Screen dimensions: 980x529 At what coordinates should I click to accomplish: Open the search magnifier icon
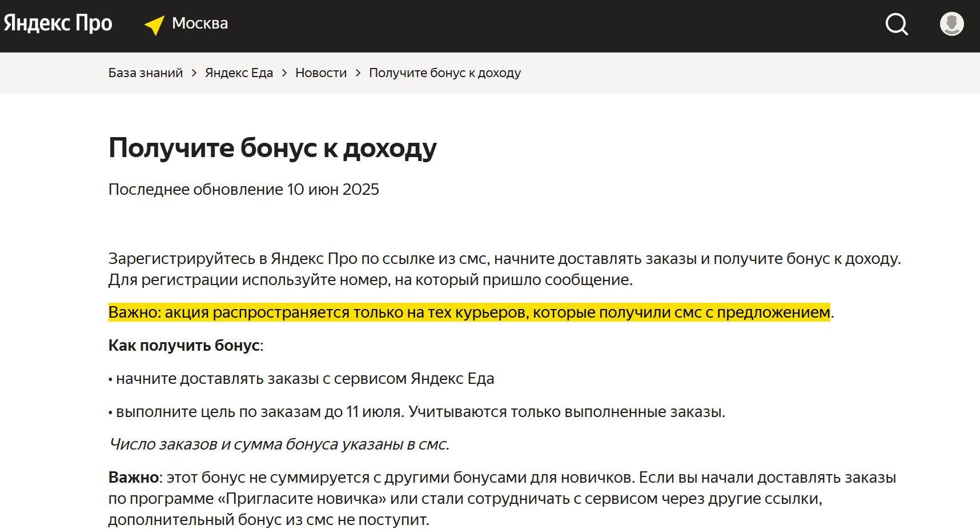(x=897, y=24)
